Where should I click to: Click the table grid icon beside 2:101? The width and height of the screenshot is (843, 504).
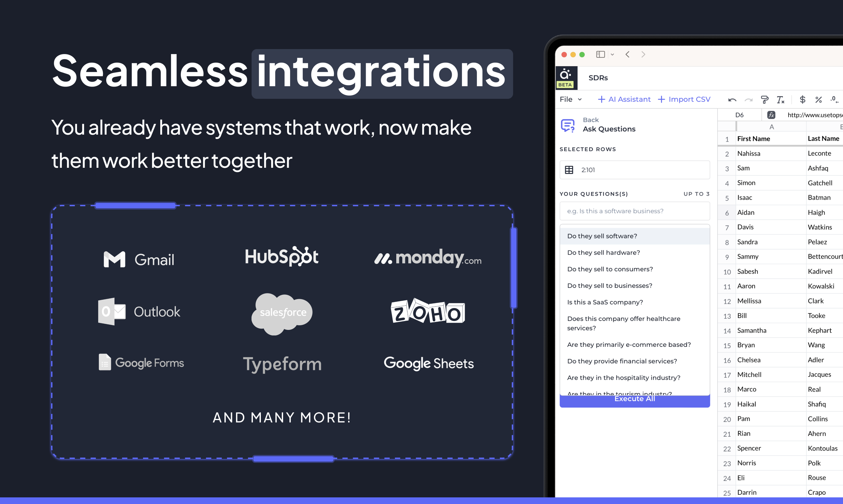(569, 170)
